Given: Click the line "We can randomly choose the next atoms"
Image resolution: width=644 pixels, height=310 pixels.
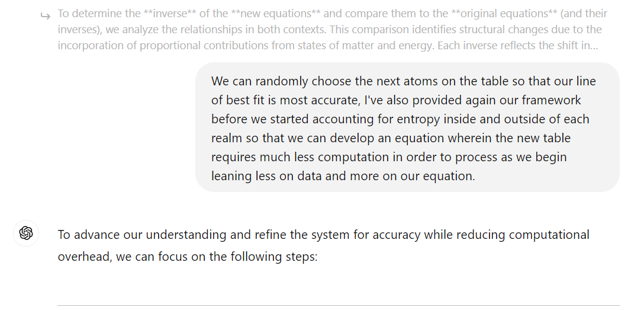Looking at the screenshot, I should (x=403, y=81).
